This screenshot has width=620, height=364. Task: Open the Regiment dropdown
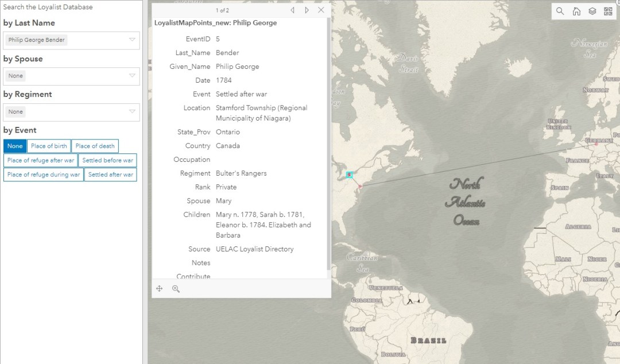[132, 112]
